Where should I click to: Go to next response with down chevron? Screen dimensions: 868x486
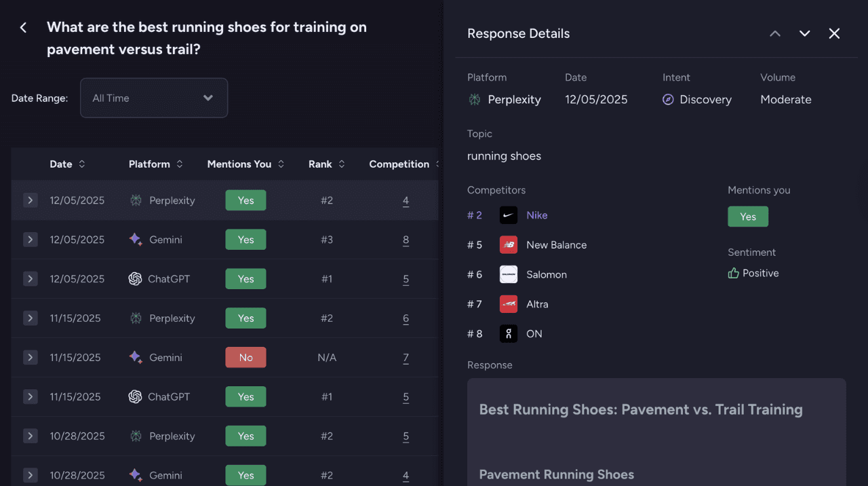click(805, 33)
